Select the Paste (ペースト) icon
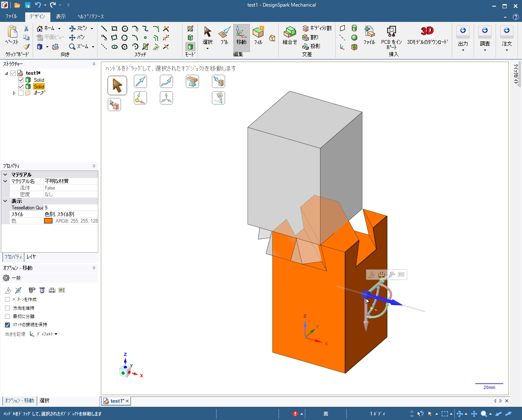Screen dimensions: 522x420 (x=12, y=35)
